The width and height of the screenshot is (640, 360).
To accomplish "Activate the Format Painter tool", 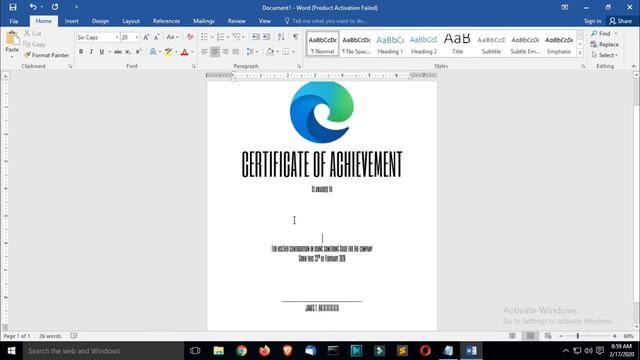I will [x=46, y=55].
